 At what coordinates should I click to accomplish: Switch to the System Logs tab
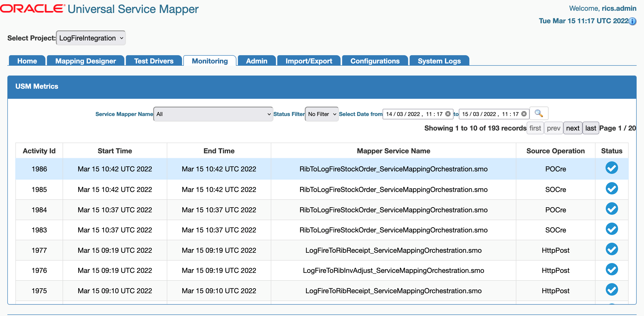coord(439,61)
